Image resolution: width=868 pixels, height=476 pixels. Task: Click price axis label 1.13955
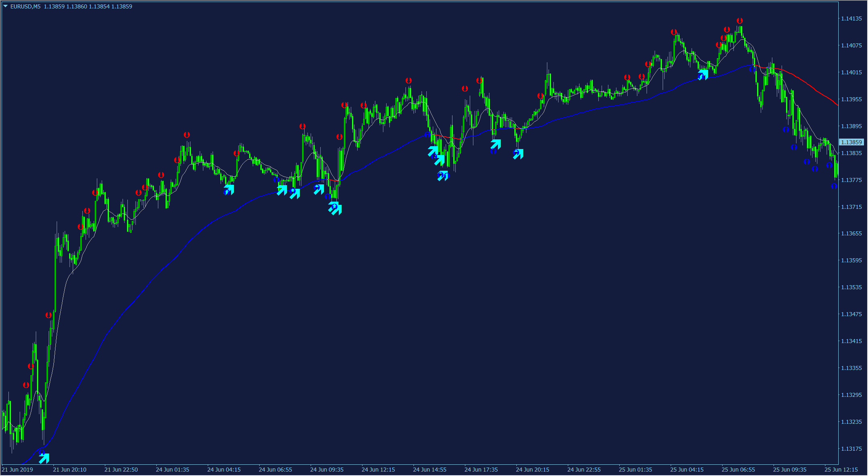click(852, 99)
